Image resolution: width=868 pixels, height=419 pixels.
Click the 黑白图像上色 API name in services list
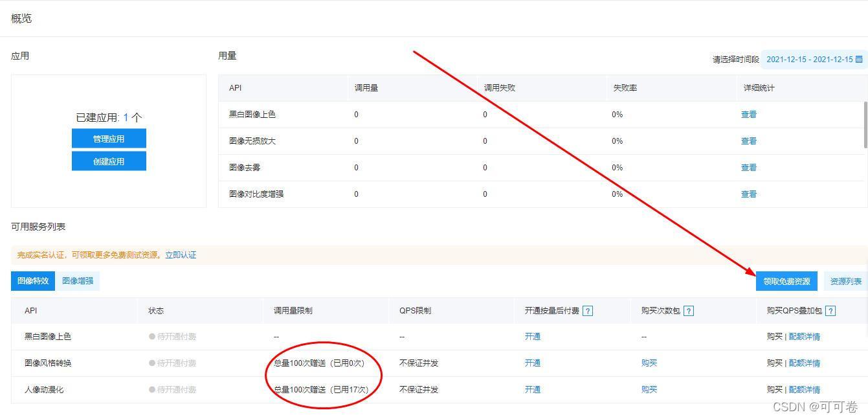pos(48,337)
